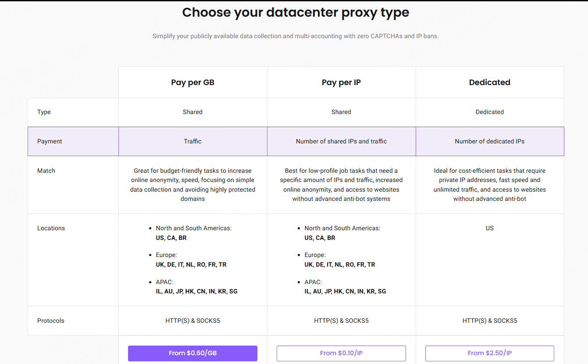Click the "Locations" row label
Viewport: 588px width, 364px height.
point(51,228)
